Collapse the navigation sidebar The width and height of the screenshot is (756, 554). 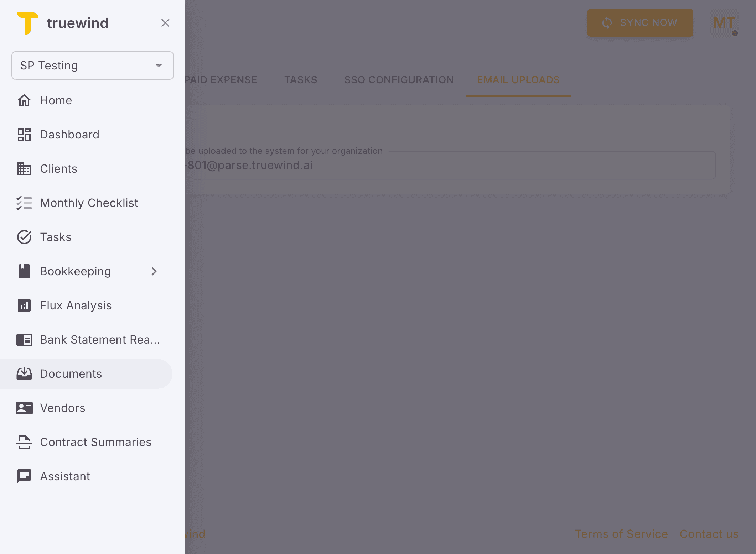tap(165, 23)
